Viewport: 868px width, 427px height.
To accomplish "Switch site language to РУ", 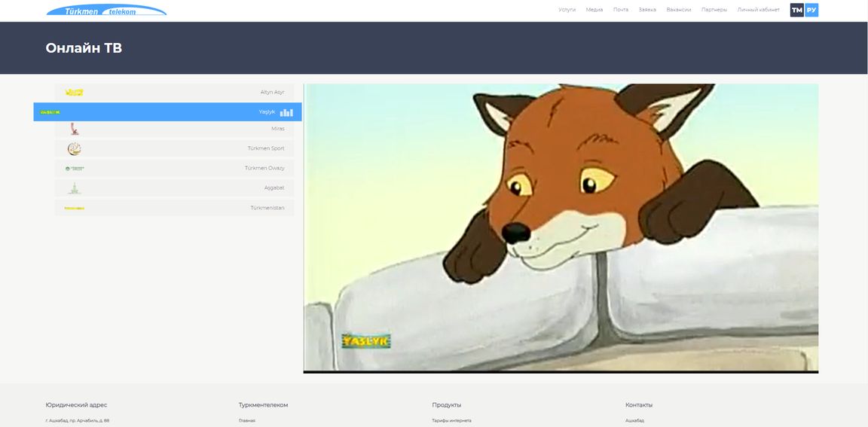I will (811, 10).
